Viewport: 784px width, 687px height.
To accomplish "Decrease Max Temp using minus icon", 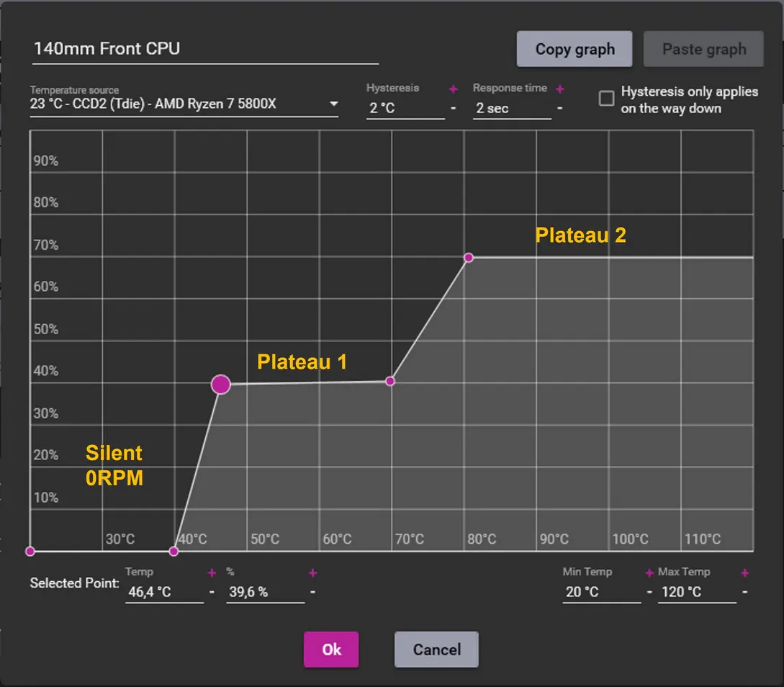I will point(744,592).
